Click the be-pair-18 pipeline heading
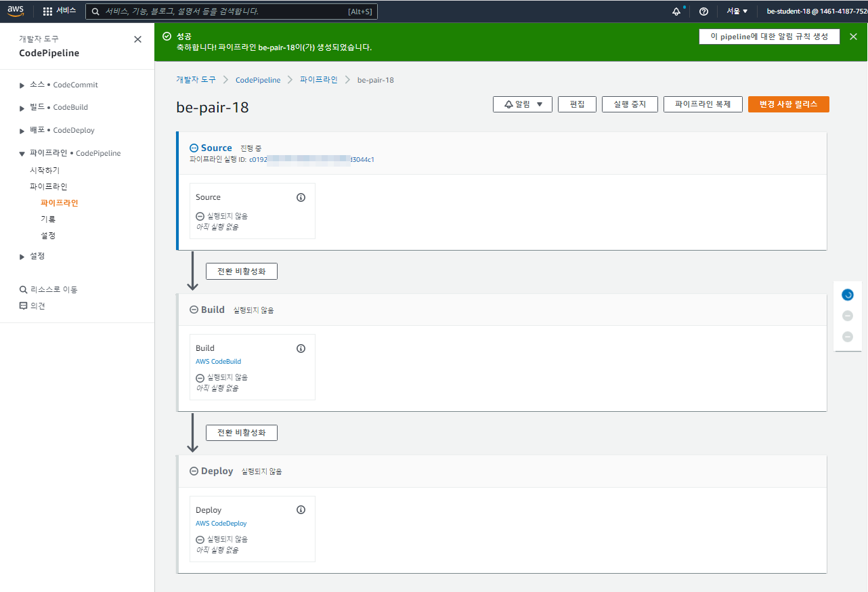 [x=213, y=108]
